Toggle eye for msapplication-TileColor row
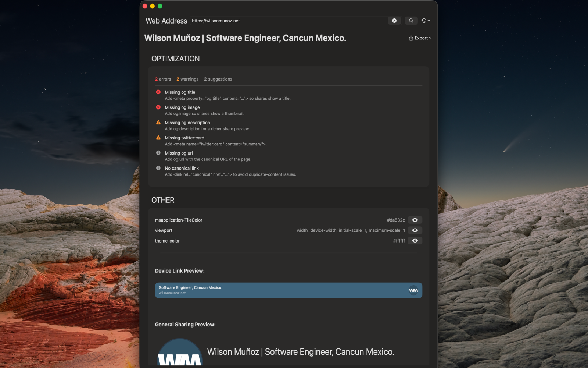 (x=415, y=220)
